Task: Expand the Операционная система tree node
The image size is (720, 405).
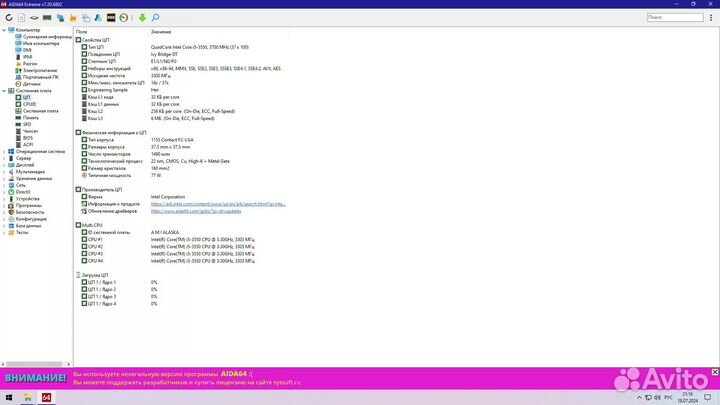Action: coord(4,152)
